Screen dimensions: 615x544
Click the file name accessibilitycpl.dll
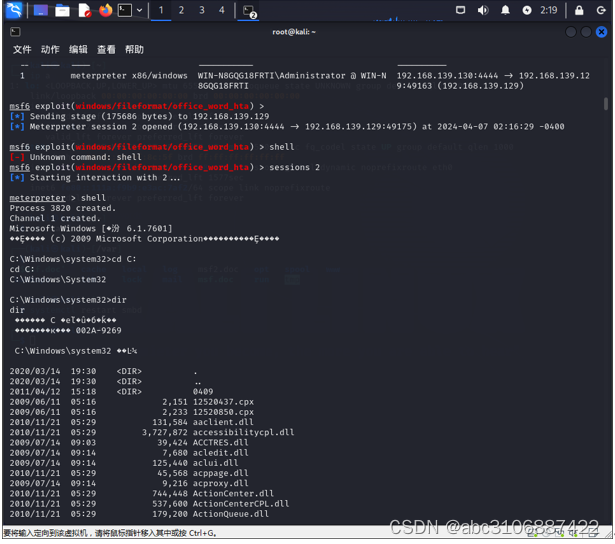pos(244,433)
